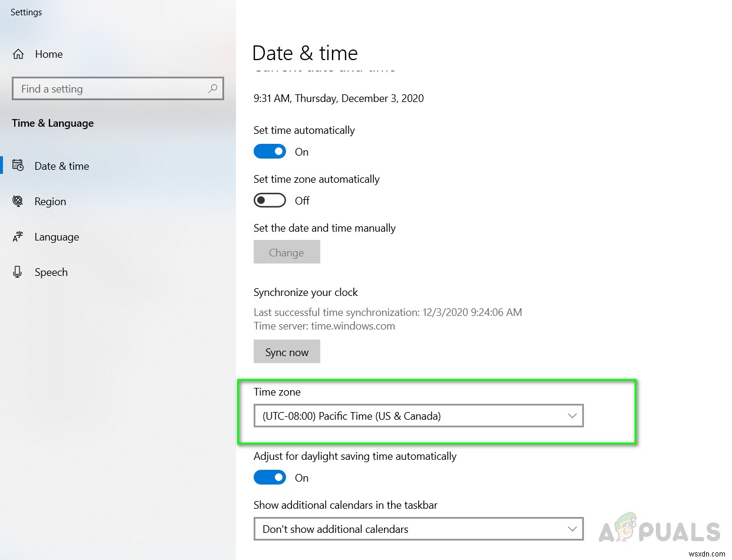Screen dimensions: 732x560
Task: Select Speech in the sidebar
Action: tap(51, 272)
